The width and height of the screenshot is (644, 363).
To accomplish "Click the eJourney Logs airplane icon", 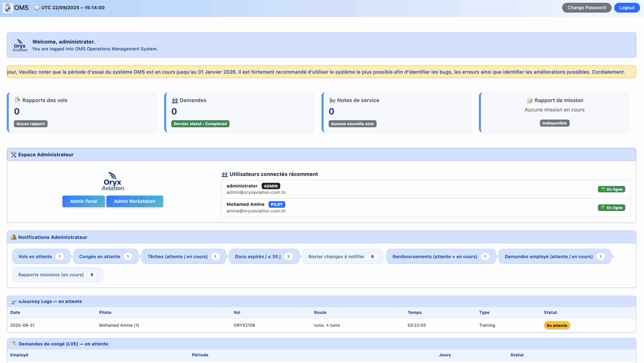I will 14,302.
